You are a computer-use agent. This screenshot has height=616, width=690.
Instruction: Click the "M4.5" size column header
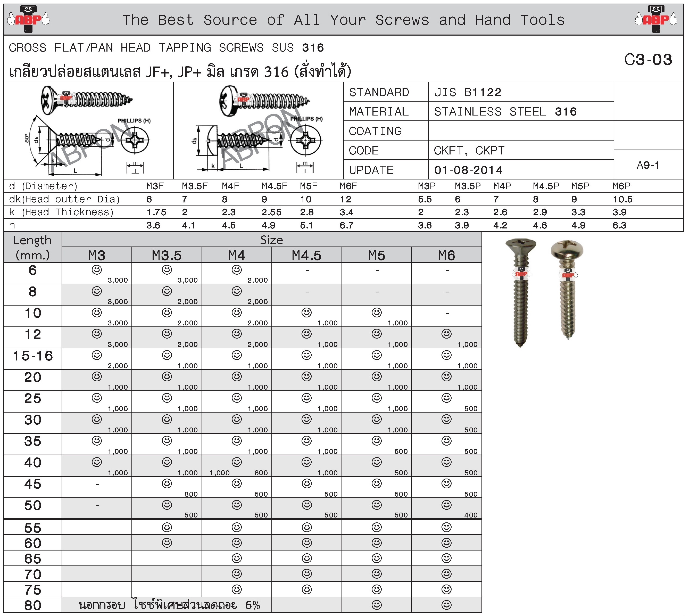pos(307,256)
